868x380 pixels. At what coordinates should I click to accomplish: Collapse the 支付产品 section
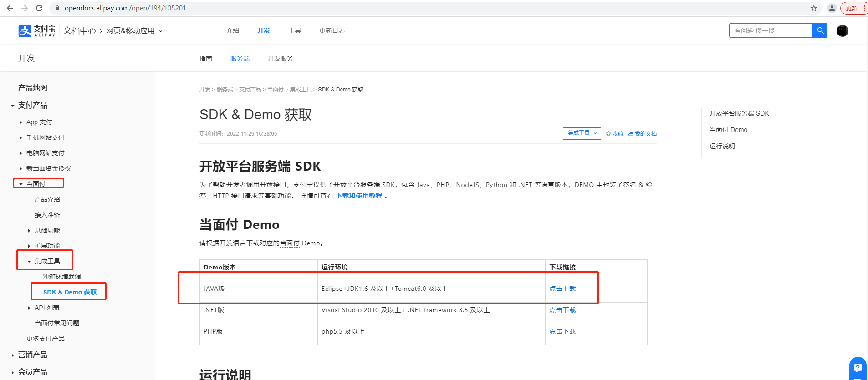point(13,106)
